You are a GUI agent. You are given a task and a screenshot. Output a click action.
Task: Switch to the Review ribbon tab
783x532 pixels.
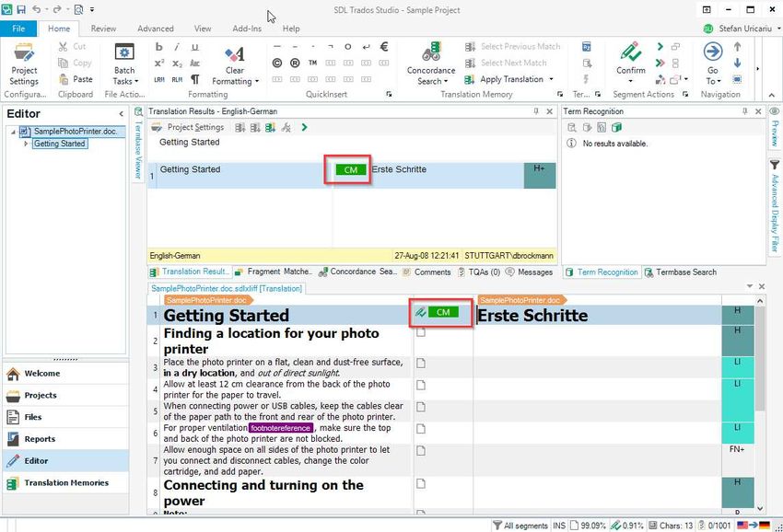103,29
